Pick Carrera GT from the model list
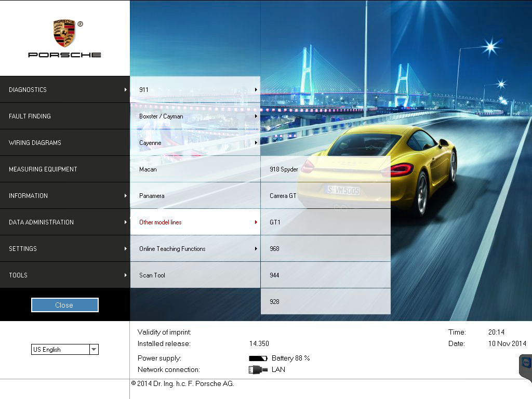Viewport: 532px width, 399px height. coord(325,196)
